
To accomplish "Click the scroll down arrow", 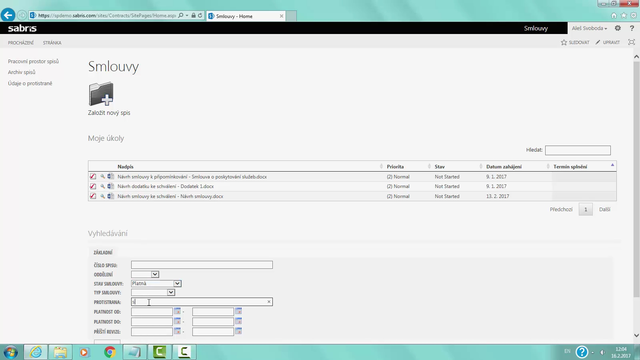I will coord(636,336).
